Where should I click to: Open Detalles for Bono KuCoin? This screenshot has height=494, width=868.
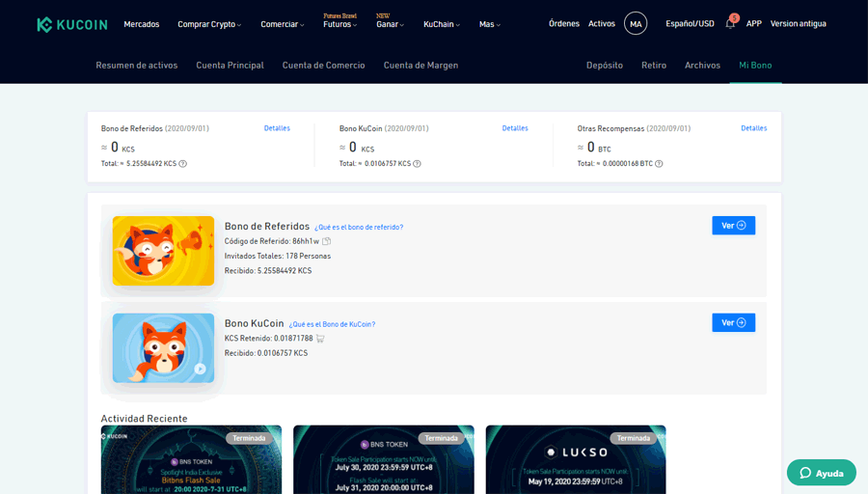(x=515, y=128)
